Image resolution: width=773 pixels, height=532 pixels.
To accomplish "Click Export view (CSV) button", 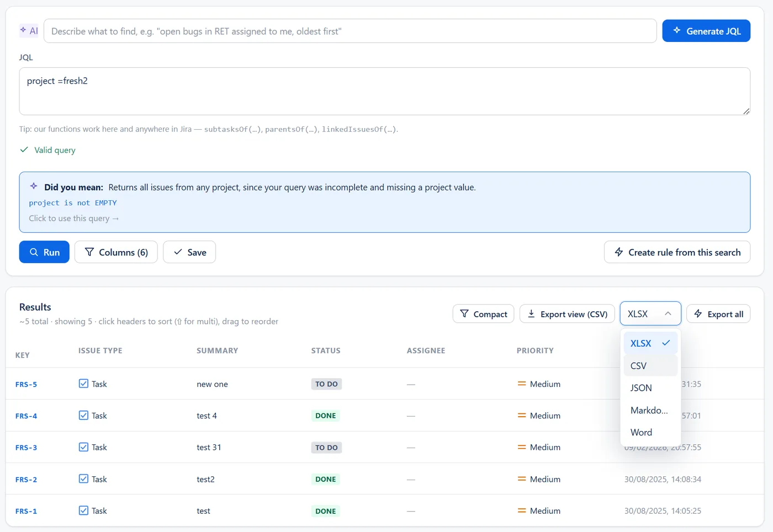I will pyautogui.click(x=567, y=313).
